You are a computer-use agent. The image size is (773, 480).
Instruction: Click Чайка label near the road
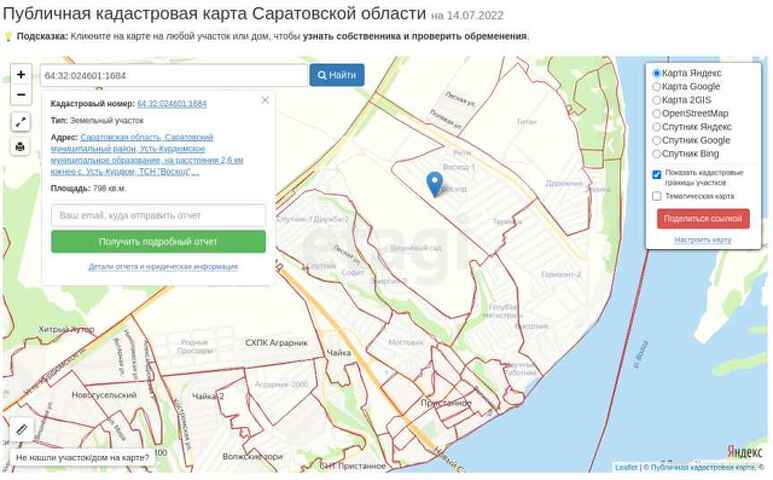point(338,353)
